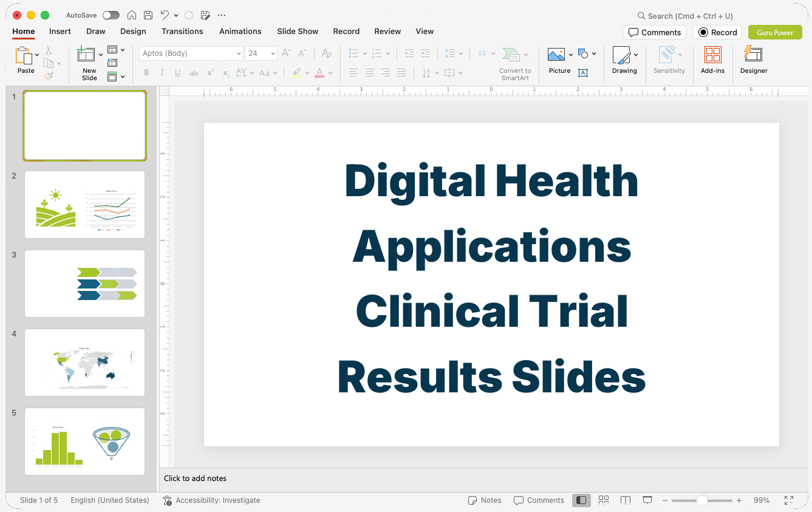Click the Format Painter brush icon

click(49, 76)
